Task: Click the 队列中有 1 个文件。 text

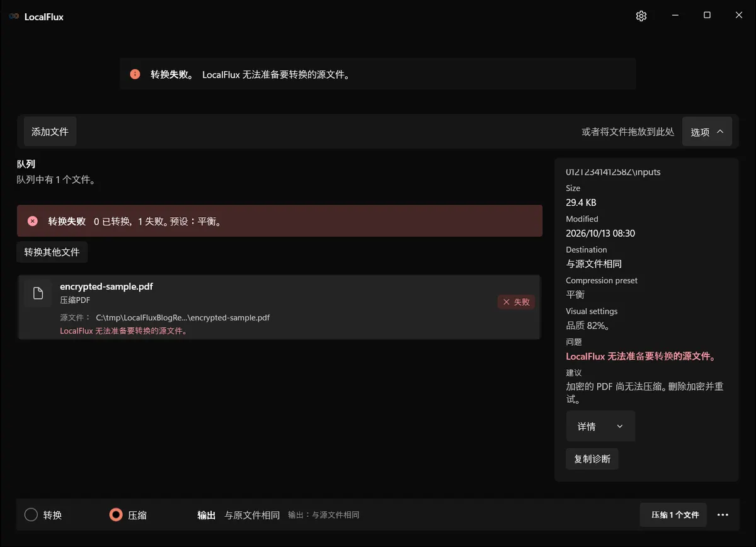Action: click(x=56, y=179)
